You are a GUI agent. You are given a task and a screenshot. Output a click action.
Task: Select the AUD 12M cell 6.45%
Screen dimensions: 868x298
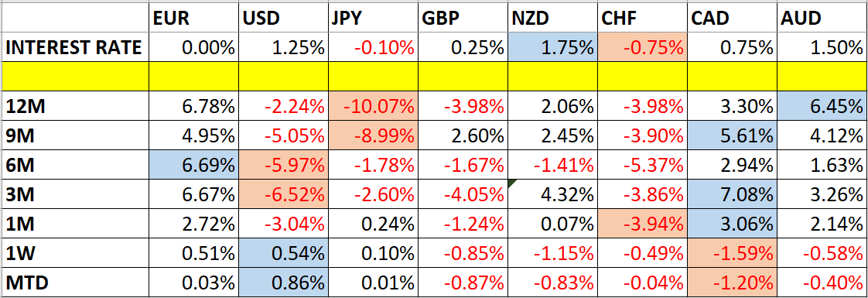tap(822, 106)
